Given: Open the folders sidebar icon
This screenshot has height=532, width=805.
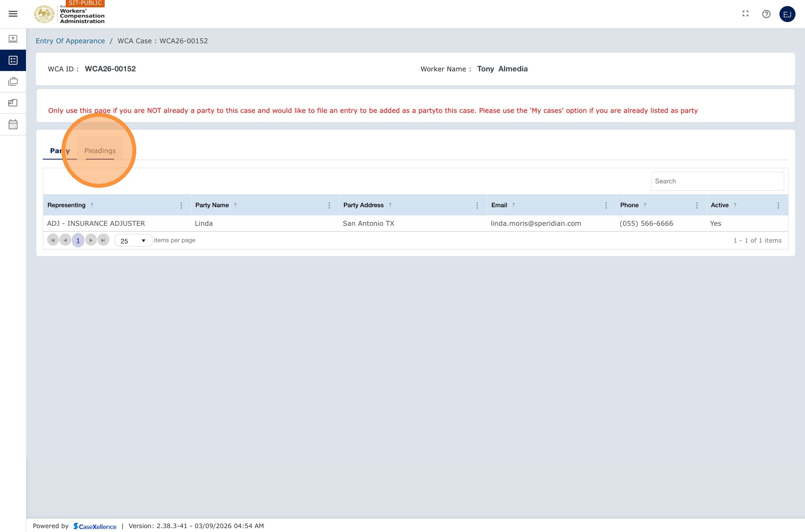Looking at the screenshot, I should pyautogui.click(x=13, y=103).
